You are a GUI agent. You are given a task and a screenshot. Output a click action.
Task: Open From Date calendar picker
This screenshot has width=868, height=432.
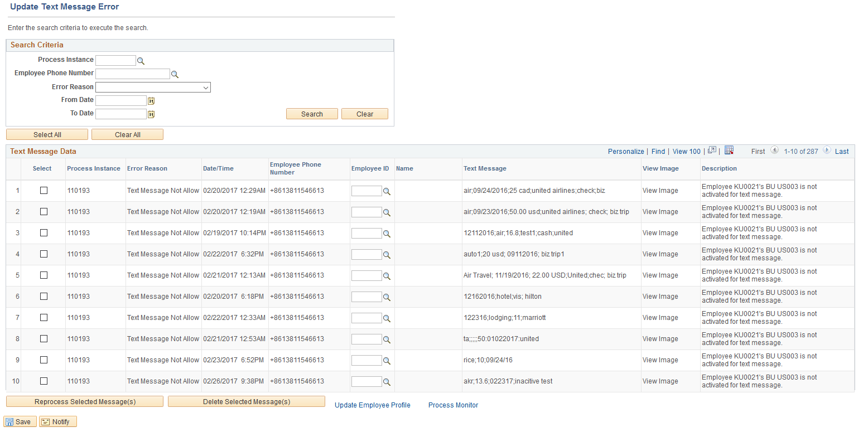[151, 101]
